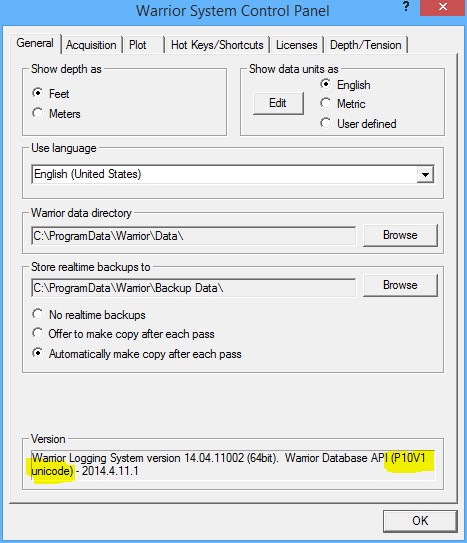This screenshot has height=543, width=467.
Task: Browse for Warrior data directory
Action: coord(400,235)
